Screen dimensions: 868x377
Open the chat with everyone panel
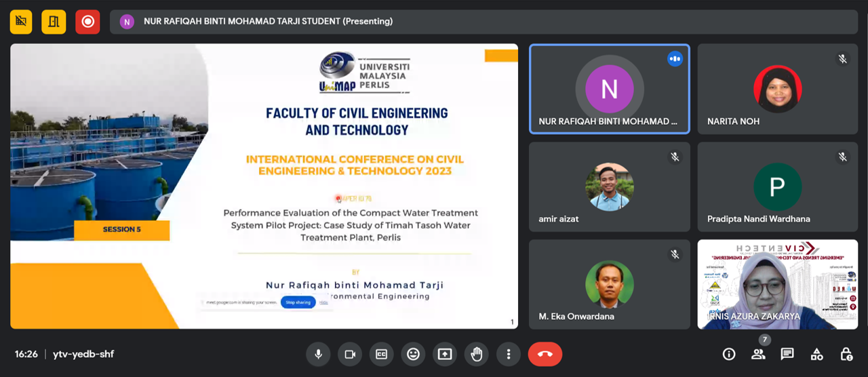point(787,354)
